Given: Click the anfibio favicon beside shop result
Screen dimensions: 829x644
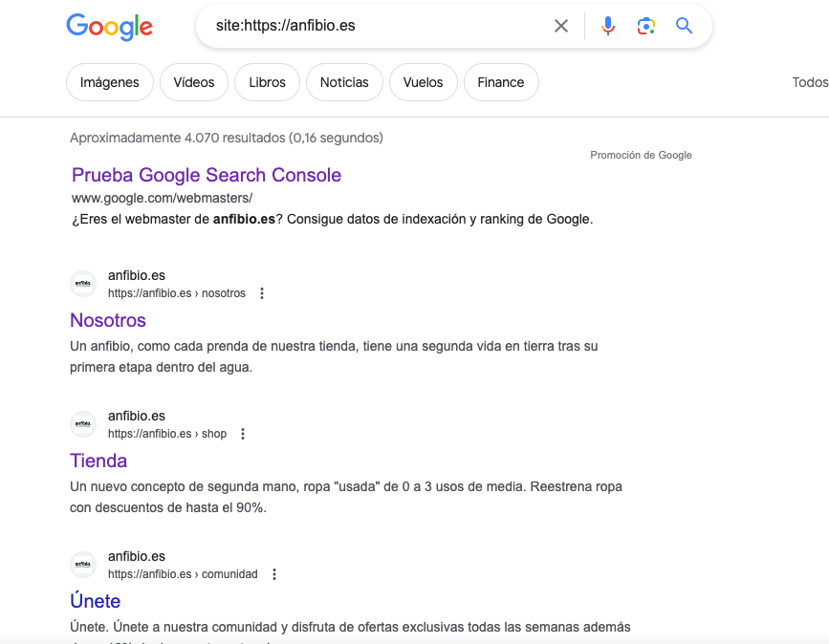Looking at the screenshot, I should [x=83, y=424].
